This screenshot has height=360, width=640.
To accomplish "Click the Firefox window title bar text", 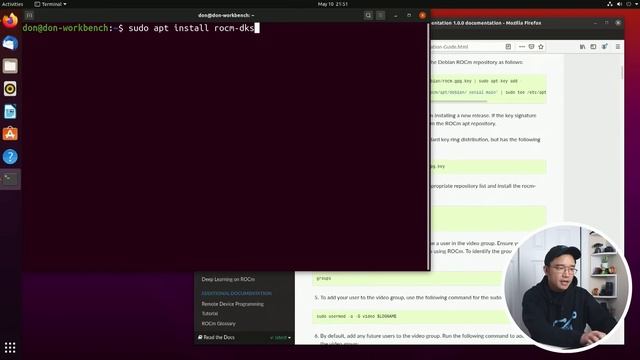I will [x=486, y=23].
